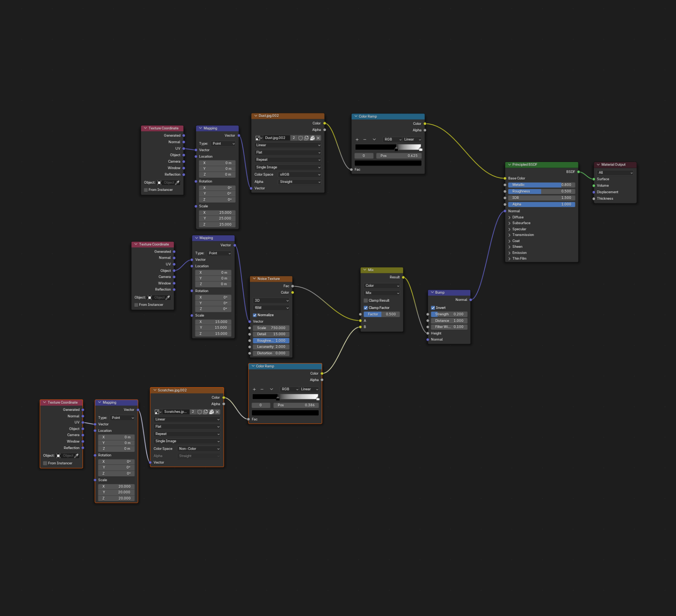Click Mix node Result output socket
This screenshot has height=616, width=676.
[403, 277]
